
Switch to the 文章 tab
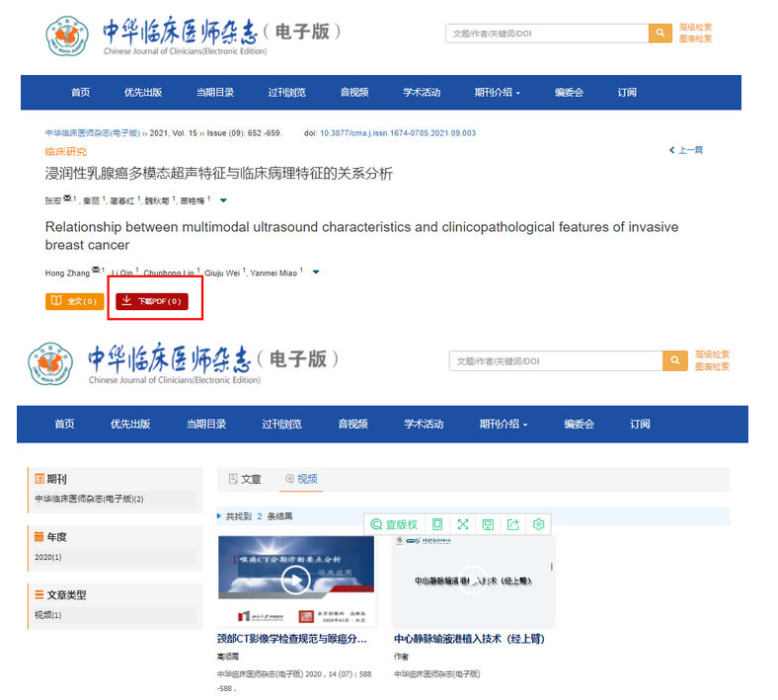point(245,479)
